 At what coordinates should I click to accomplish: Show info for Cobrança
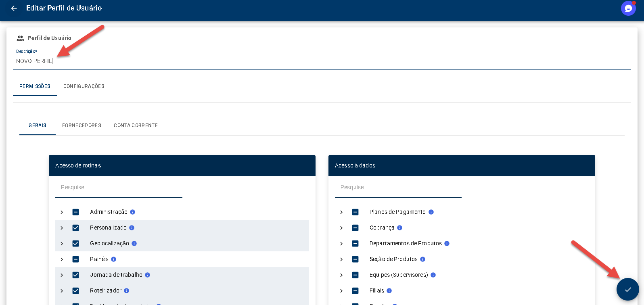click(x=399, y=228)
